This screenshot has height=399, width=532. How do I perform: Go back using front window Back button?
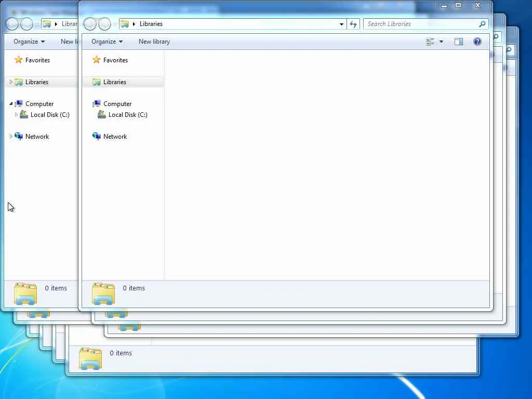pyautogui.click(x=90, y=24)
